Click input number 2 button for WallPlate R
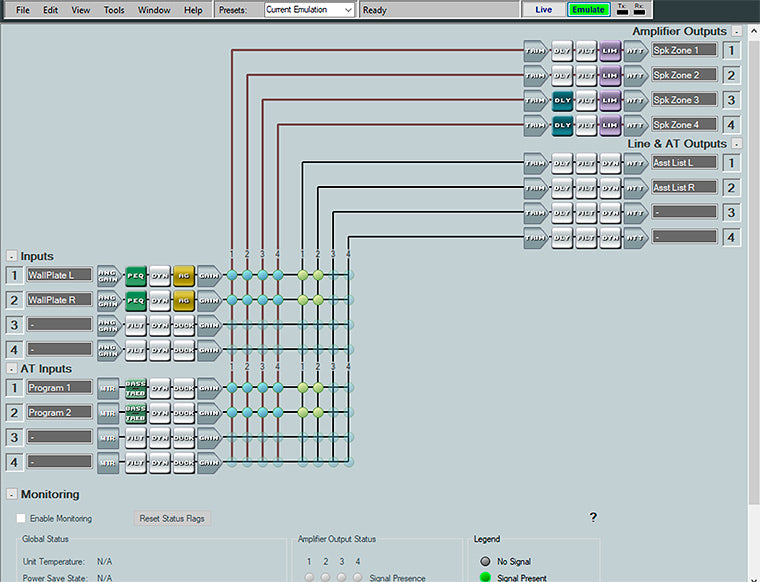 pyautogui.click(x=14, y=300)
